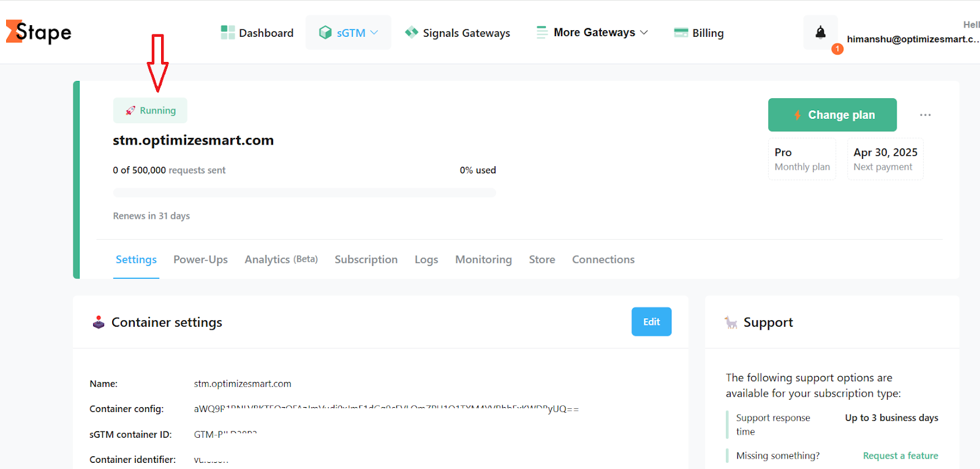Switch to the Power-Ups tab

(x=200, y=259)
